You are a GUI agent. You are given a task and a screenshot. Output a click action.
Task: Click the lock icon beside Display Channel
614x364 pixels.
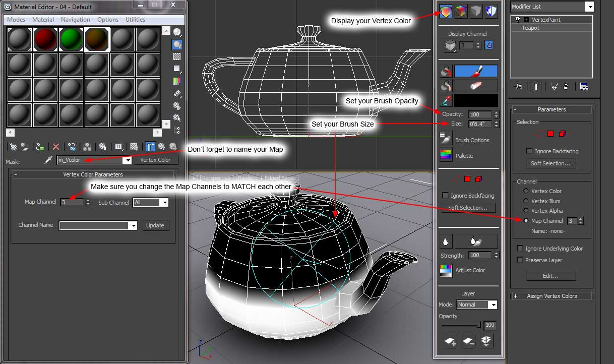pyautogui.click(x=488, y=45)
